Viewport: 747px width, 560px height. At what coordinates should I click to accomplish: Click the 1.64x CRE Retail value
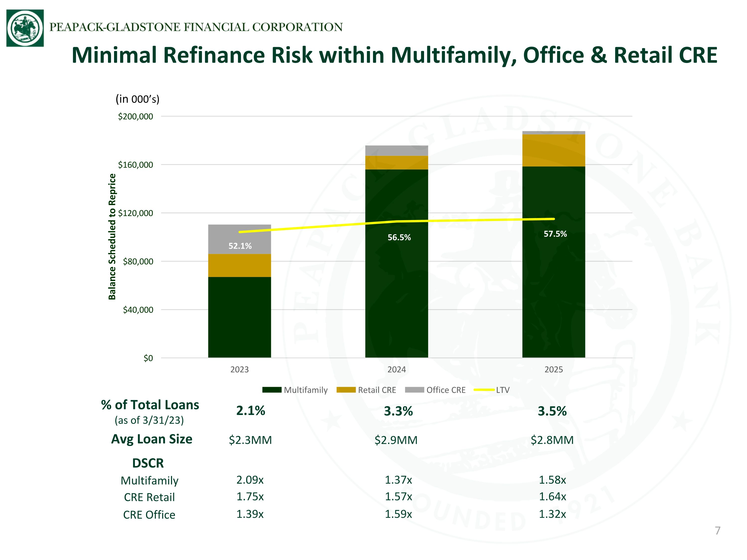(553, 497)
